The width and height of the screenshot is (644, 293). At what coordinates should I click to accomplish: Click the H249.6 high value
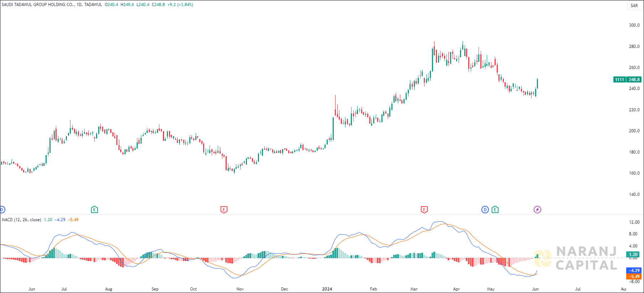[x=127, y=5]
